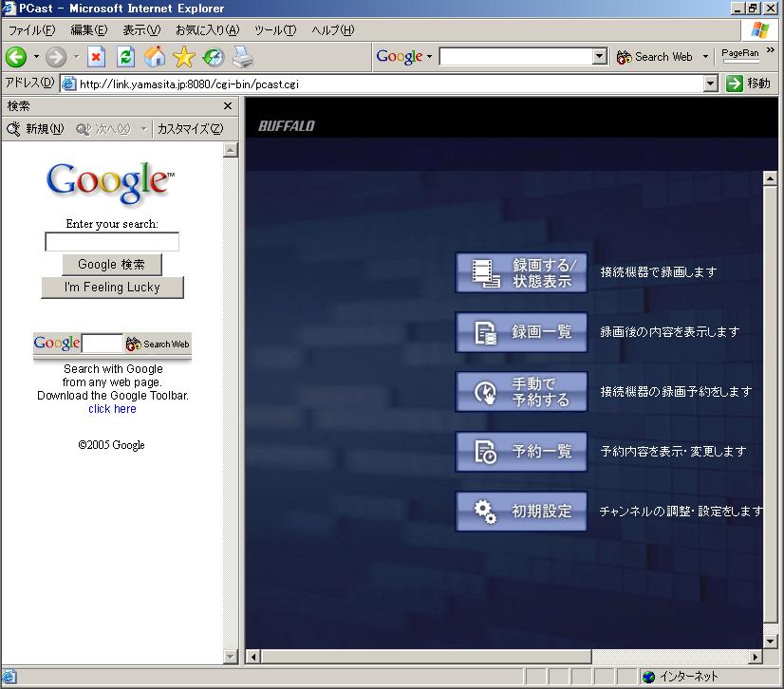Click the grey Forward arrow button
The width and height of the screenshot is (784, 689).
pyautogui.click(x=55, y=57)
